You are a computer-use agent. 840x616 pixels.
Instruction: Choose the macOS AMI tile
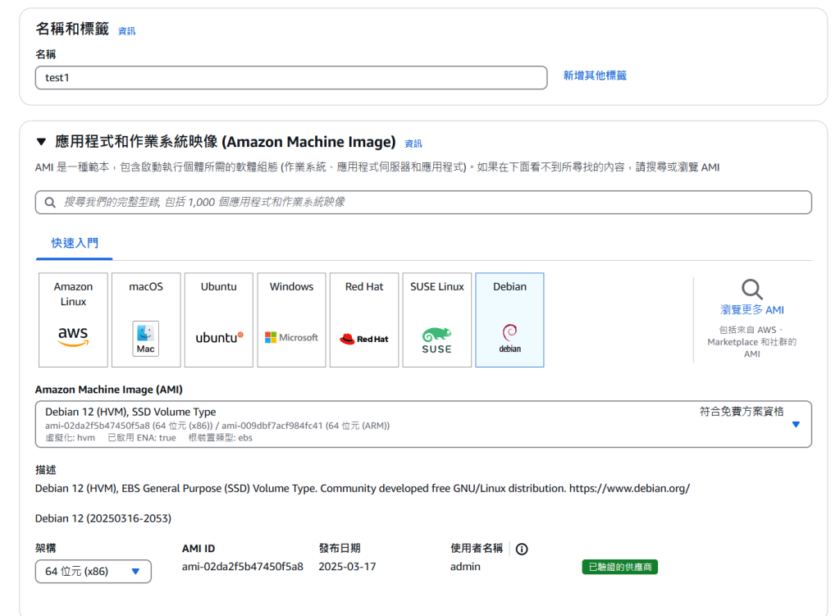click(x=146, y=320)
